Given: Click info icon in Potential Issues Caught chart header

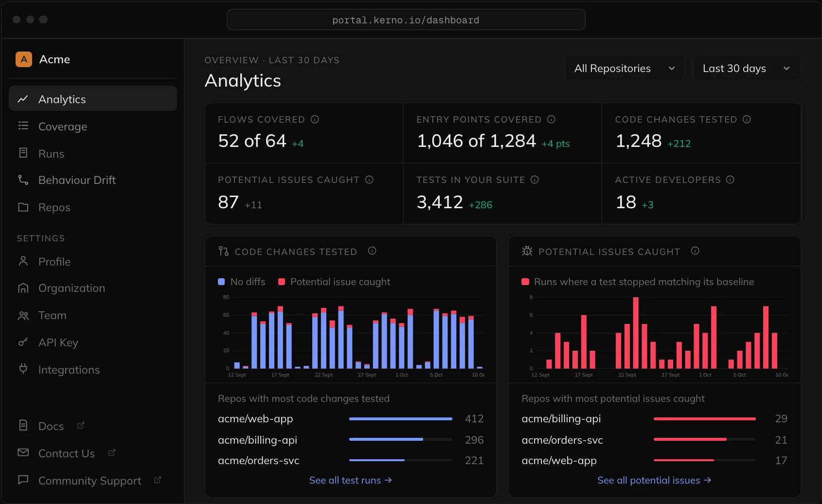Looking at the screenshot, I should pyautogui.click(x=695, y=251).
